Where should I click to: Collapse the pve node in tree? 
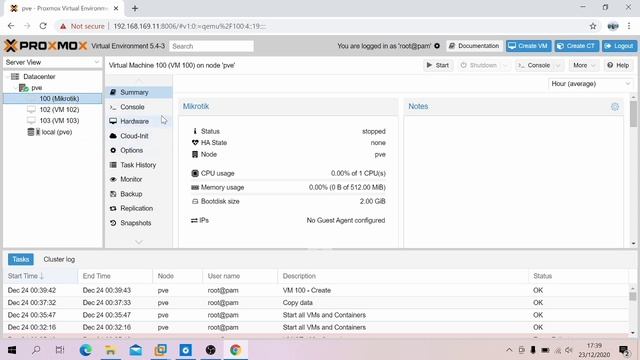click(16, 88)
